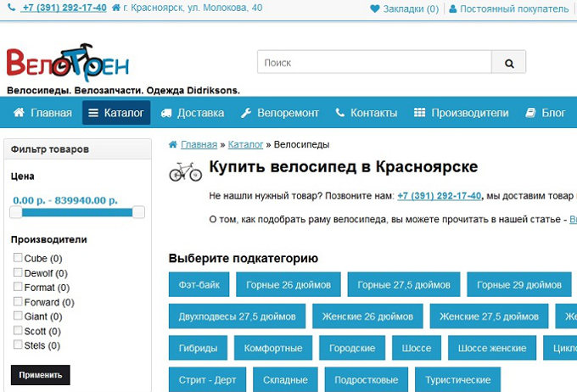Click the blue price range bar

(77, 212)
